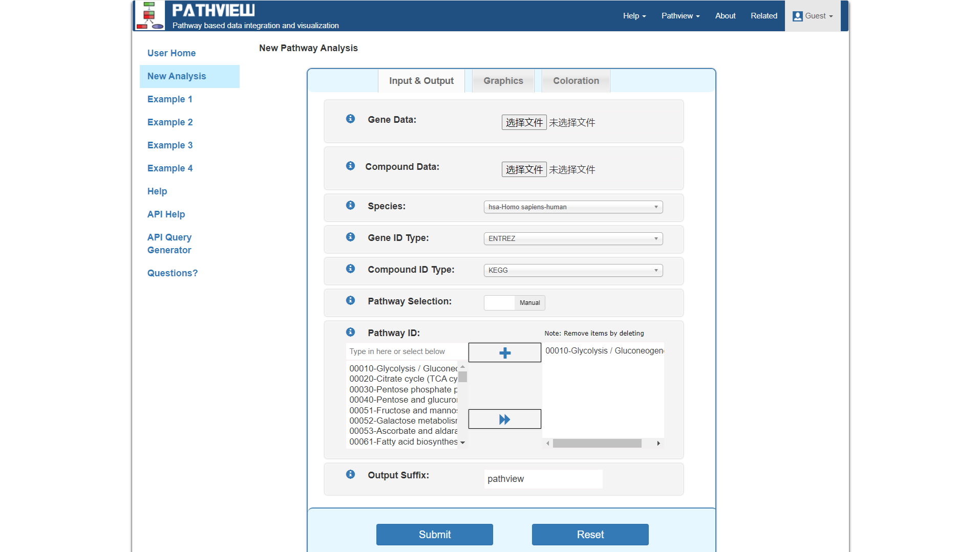Screen dimensions: 980x552
Task: Click the pathway list vertical scrollbar thumb
Action: click(462, 377)
